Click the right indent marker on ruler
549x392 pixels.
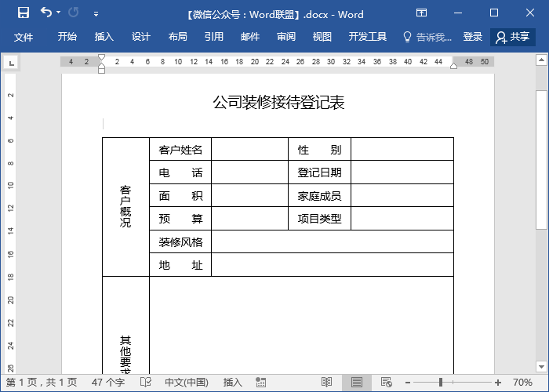click(x=453, y=66)
